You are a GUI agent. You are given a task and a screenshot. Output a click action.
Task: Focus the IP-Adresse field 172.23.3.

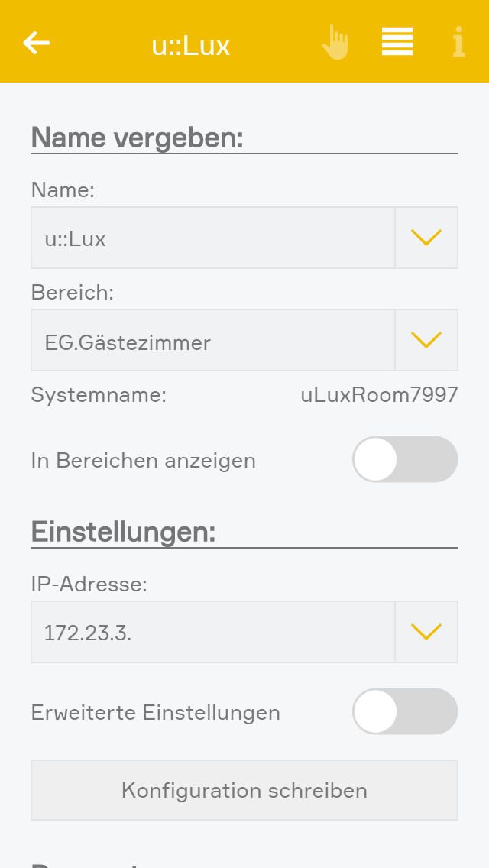coord(212,632)
